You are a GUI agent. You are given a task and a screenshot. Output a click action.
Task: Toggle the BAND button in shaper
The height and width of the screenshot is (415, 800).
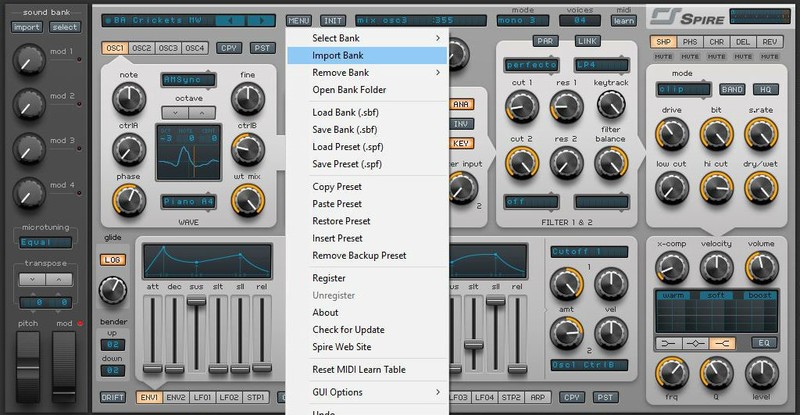click(734, 88)
